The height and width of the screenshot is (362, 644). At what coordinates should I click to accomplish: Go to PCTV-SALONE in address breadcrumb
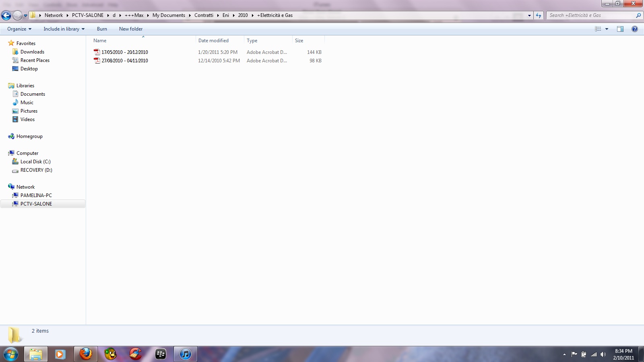point(88,15)
